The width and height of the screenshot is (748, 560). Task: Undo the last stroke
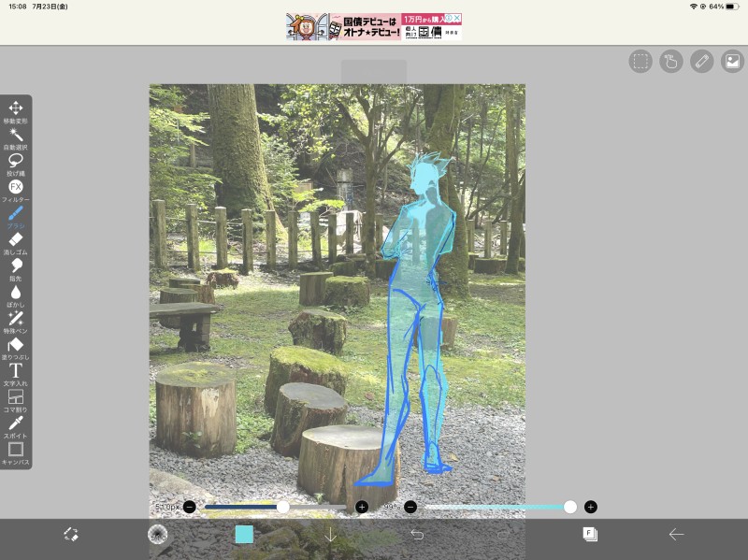pos(417,534)
